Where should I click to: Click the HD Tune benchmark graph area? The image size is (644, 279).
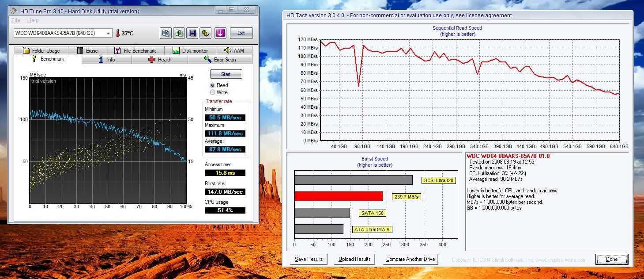[x=108, y=141]
